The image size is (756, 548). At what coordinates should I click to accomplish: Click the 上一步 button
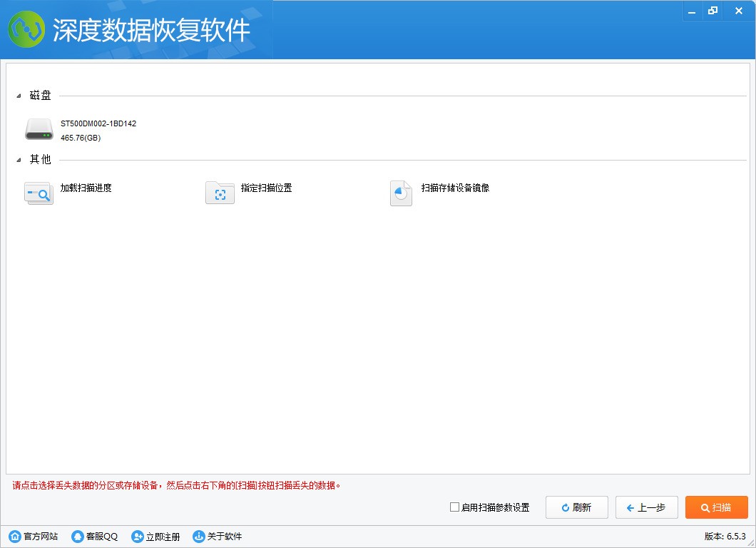646,507
